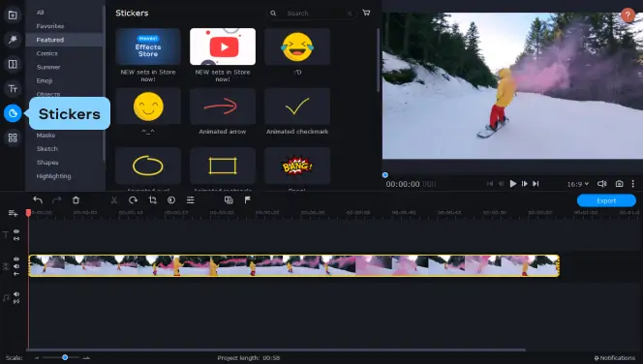Undo the last action

point(38,200)
